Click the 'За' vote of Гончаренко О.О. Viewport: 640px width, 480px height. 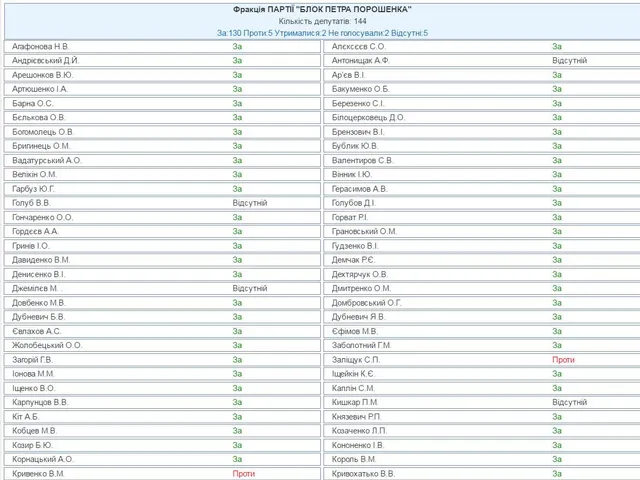coord(237,217)
